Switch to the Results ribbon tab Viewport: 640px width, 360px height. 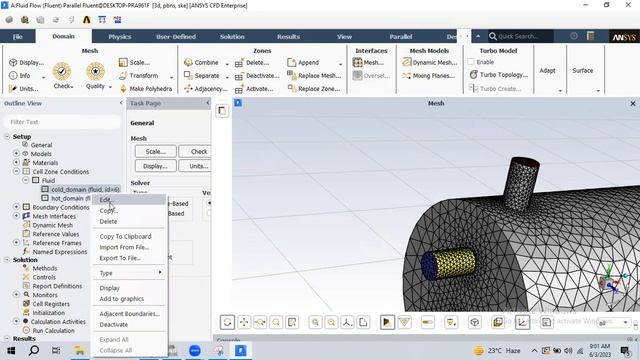(x=289, y=37)
